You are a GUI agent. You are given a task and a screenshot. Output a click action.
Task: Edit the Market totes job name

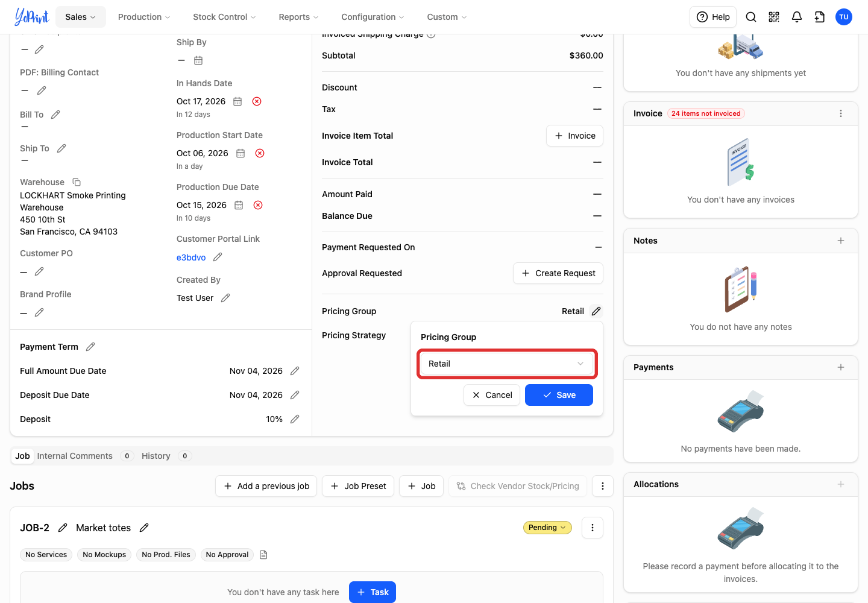click(144, 528)
